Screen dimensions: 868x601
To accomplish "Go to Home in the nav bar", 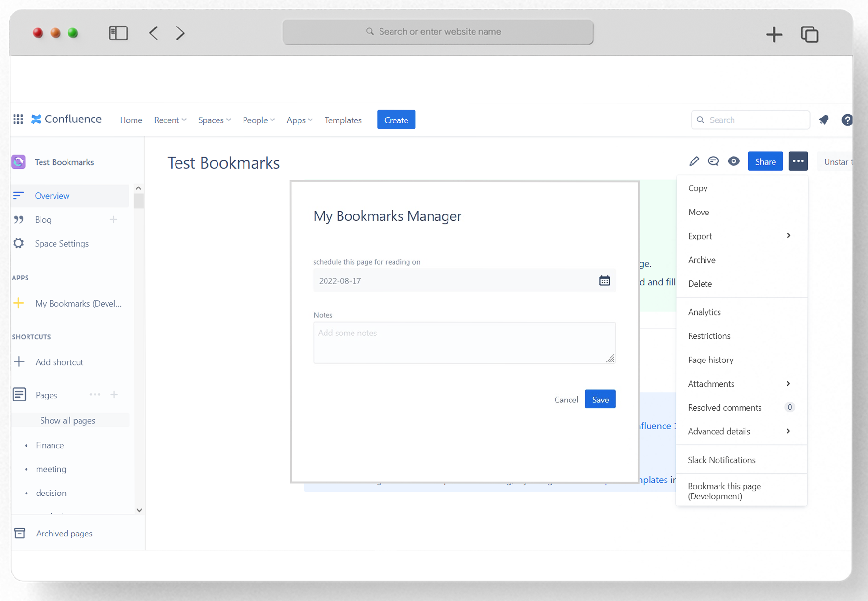I will click(x=131, y=120).
